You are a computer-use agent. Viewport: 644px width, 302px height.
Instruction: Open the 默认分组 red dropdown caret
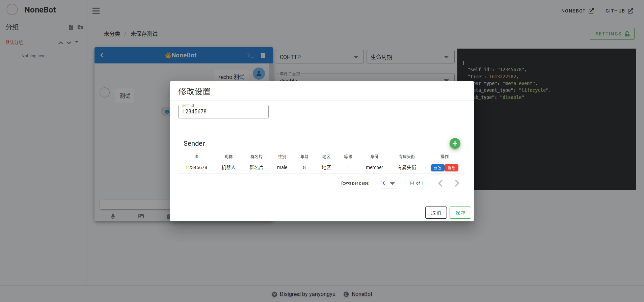pyautogui.click(x=77, y=42)
